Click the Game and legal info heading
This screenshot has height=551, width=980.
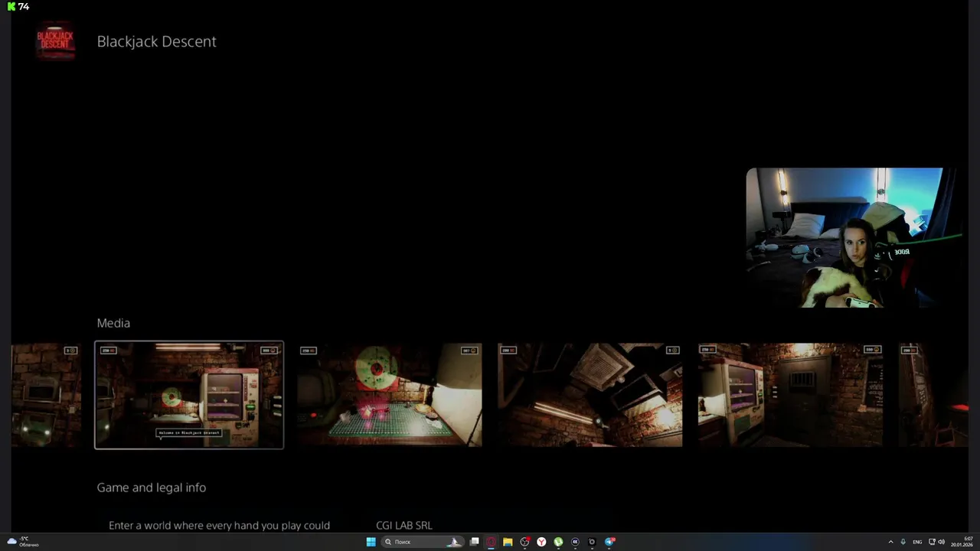click(152, 487)
